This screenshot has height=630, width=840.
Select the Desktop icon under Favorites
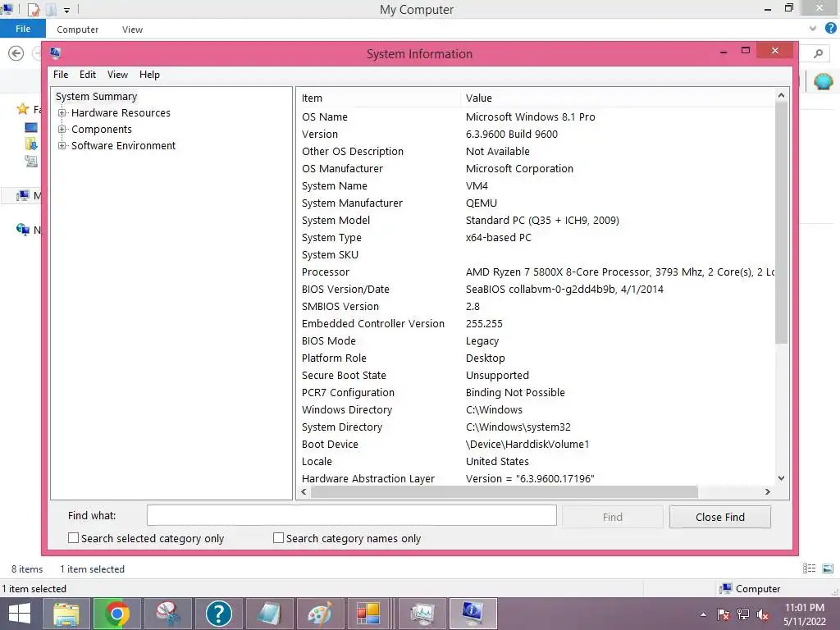tap(31, 127)
